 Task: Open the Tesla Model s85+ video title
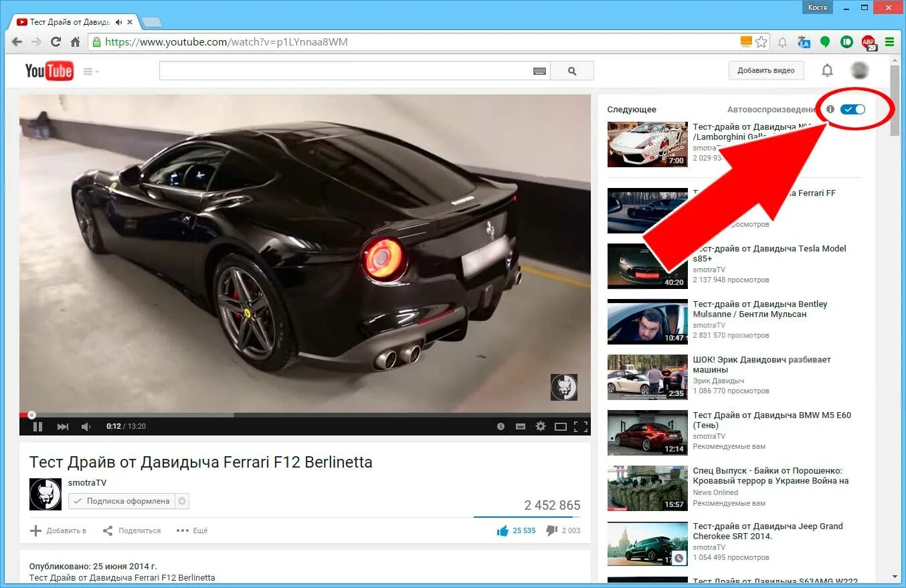(x=769, y=254)
